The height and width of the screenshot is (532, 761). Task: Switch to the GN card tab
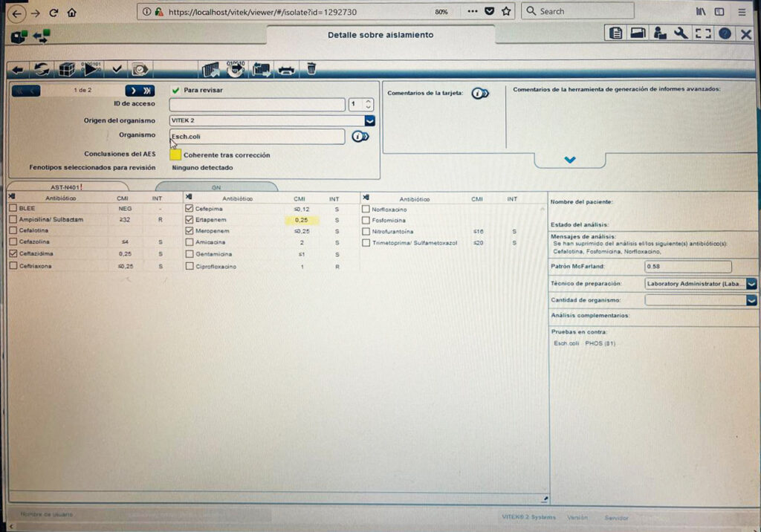[x=216, y=187]
